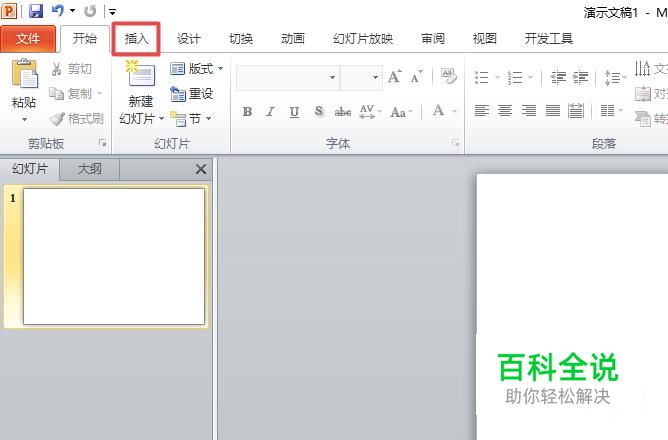
Task: Open the 文件 file menu
Action: (x=28, y=39)
